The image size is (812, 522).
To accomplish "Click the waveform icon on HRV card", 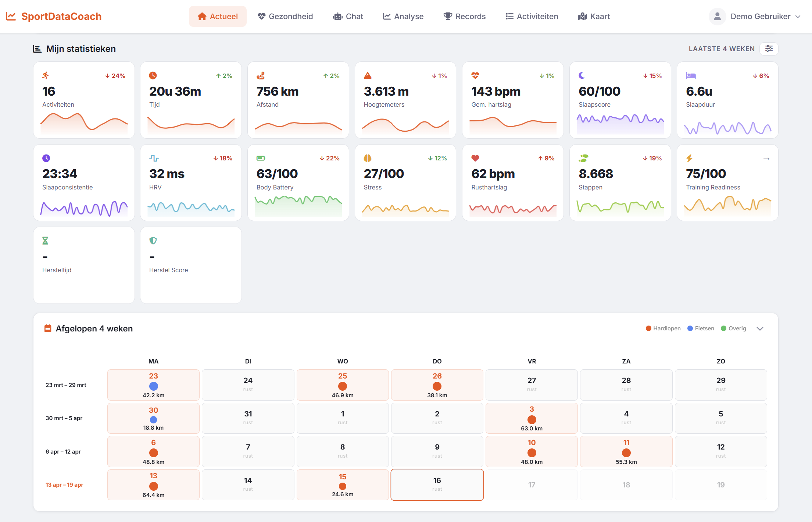I will (154, 158).
